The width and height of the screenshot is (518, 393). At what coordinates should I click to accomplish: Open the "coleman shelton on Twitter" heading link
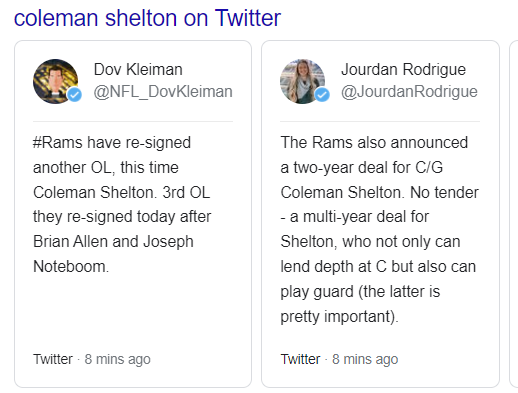pyautogui.click(x=147, y=18)
